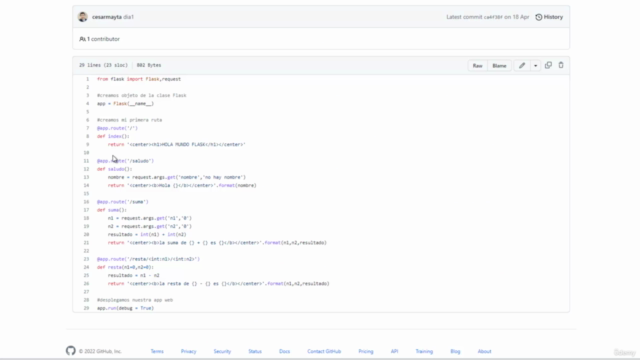Open the Security footer link
The image size is (640, 360).
(x=222, y=351)
